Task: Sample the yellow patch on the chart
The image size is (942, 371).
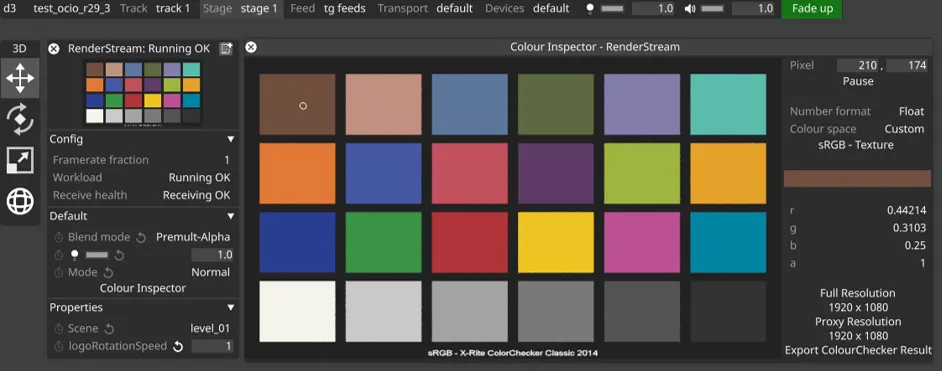Action: click(556, 243)
